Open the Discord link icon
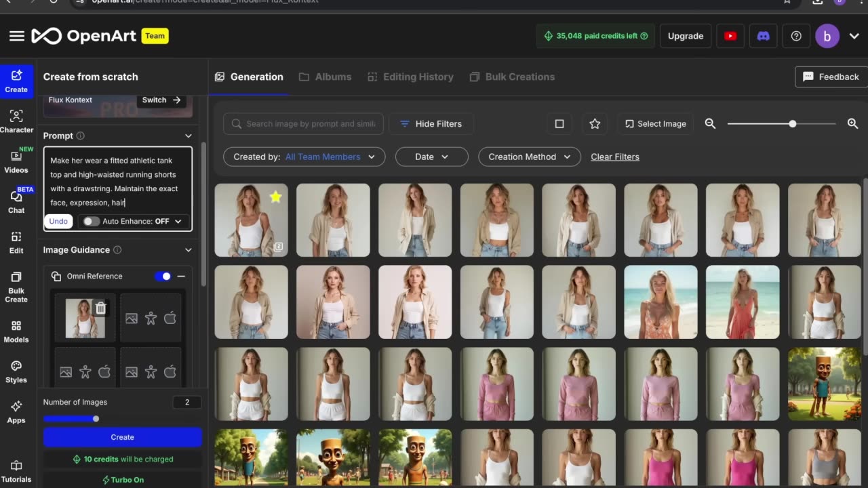Viewport: 868px width, 488px height. [764, 36]
